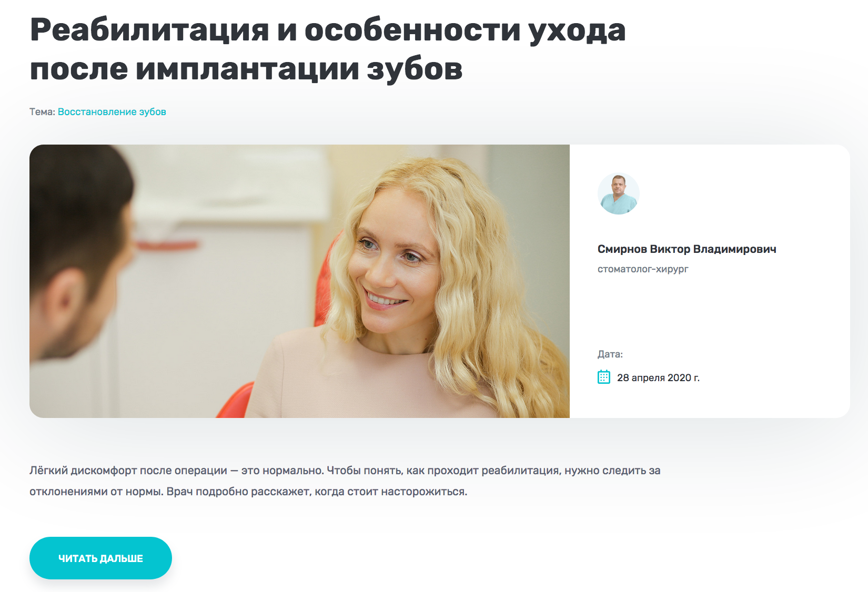The height and width of the screenshot is (592, 868).
Task: Click the second title line «после имплантации зубов»
Action: [x=246, y=69]
